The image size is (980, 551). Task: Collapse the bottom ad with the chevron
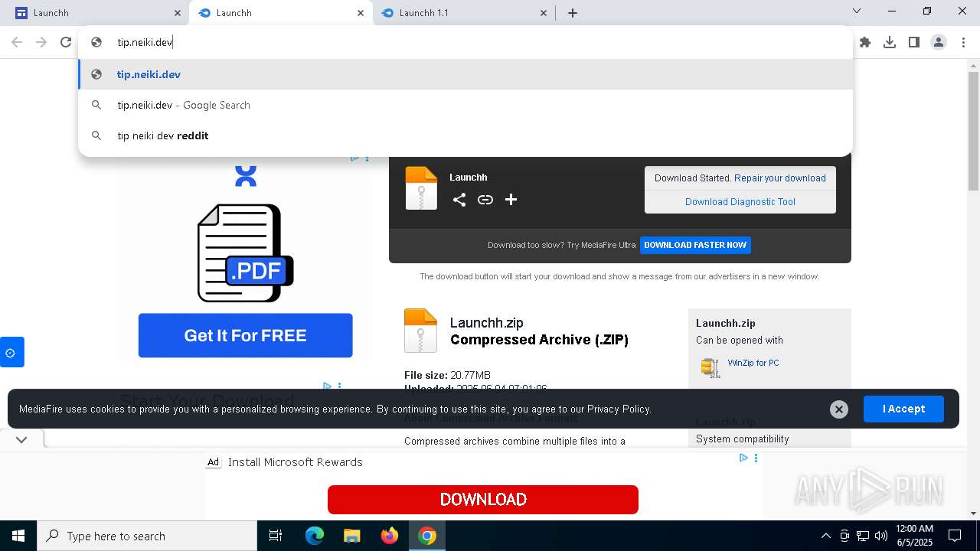[21, 439]
